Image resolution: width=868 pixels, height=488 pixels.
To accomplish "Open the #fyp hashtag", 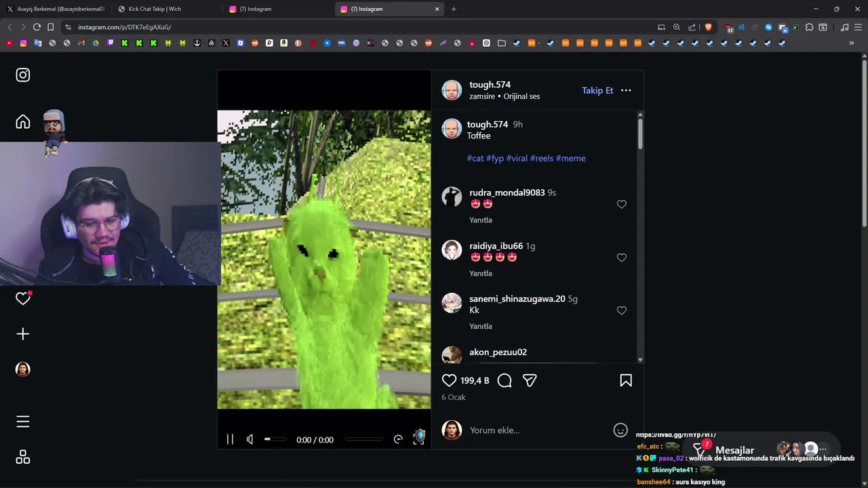I will point(495,158).
